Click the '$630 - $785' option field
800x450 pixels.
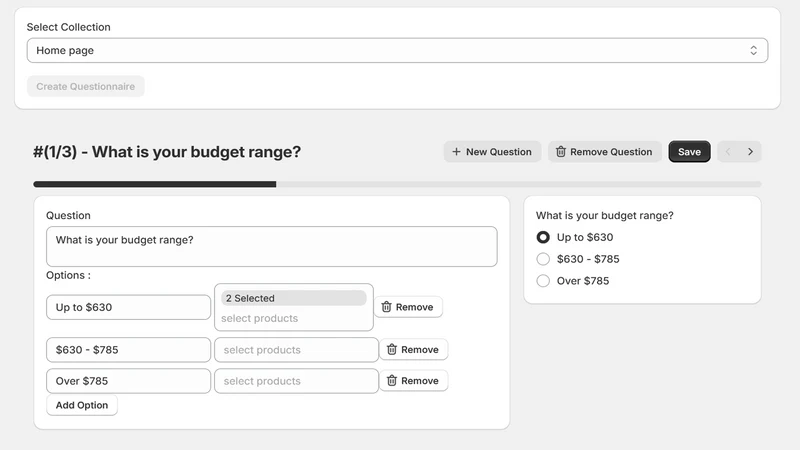(129, 349)
